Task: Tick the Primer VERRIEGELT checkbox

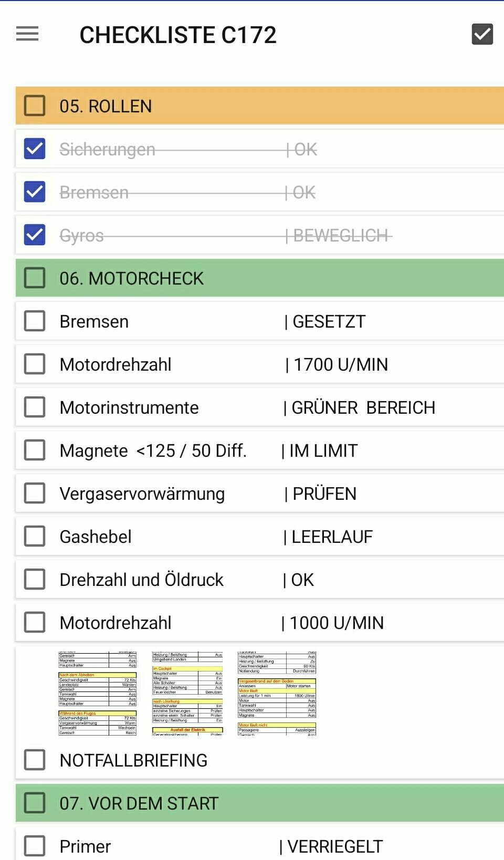Action: pos(35,846)
